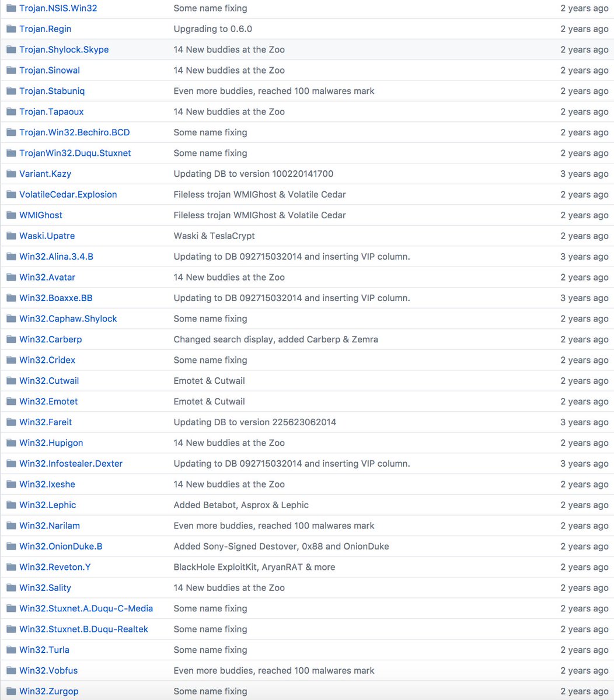Click folder icon for Win32.Narilam
The width and height of the screenshot is (614, 700).
tap(11, 526)
